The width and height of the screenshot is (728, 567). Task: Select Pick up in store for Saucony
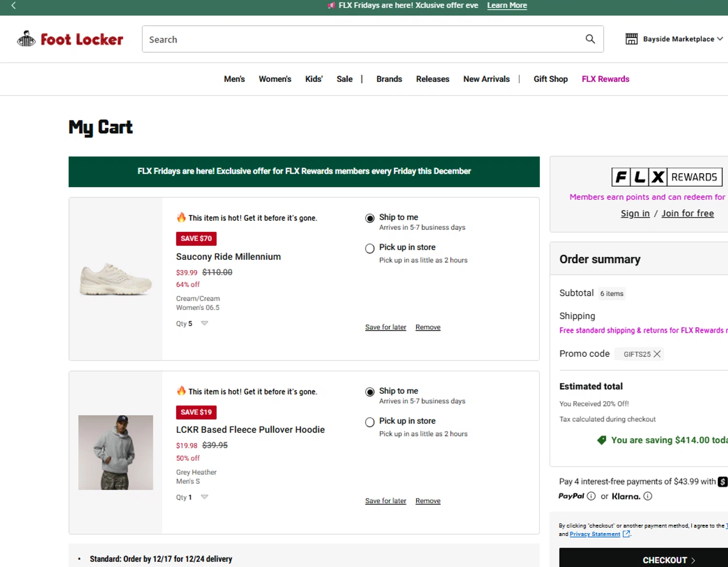pos(370,249)
